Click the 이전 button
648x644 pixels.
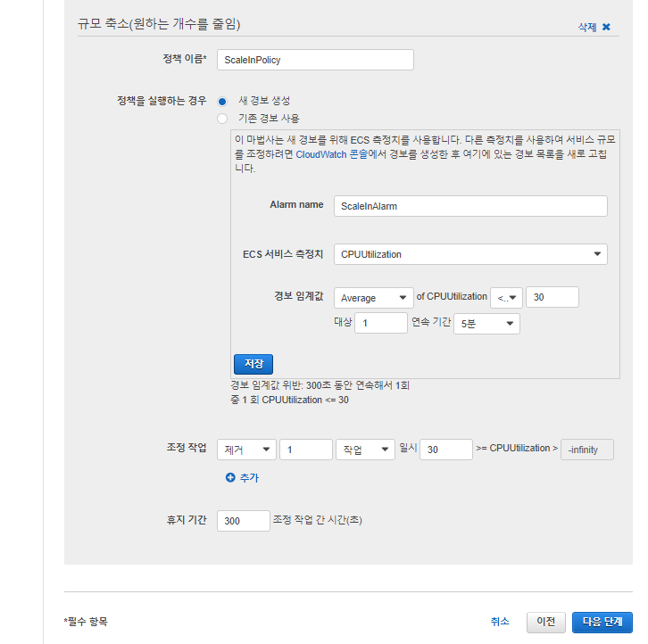(x=546, y=622)
